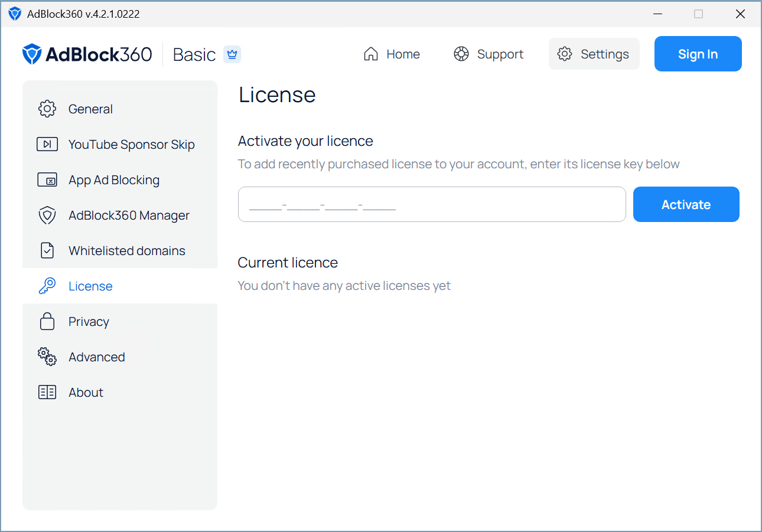Go to the Home page
Image resolution: width=762 pixels, height=532 pixels.
392,54
